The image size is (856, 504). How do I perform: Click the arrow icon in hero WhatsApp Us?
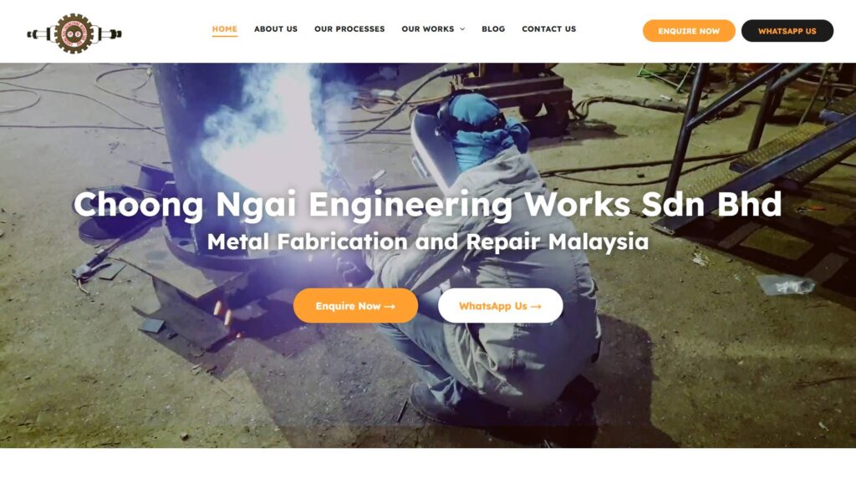click(x=536, y=307)
